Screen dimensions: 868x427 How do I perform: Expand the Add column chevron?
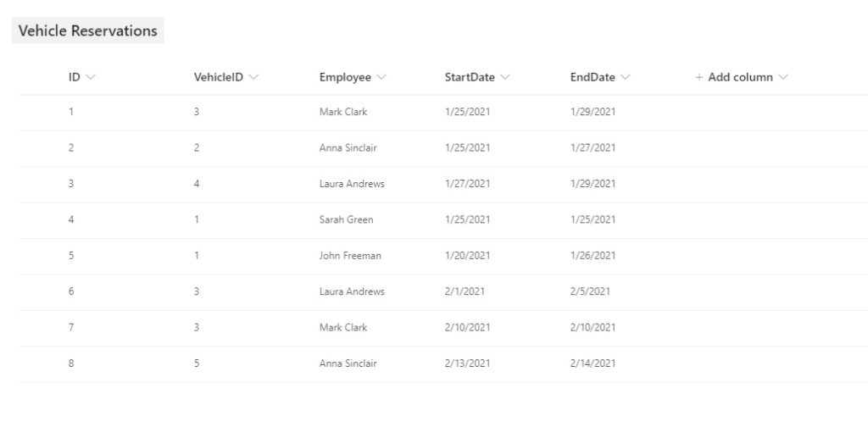click(x=782, y=77)
